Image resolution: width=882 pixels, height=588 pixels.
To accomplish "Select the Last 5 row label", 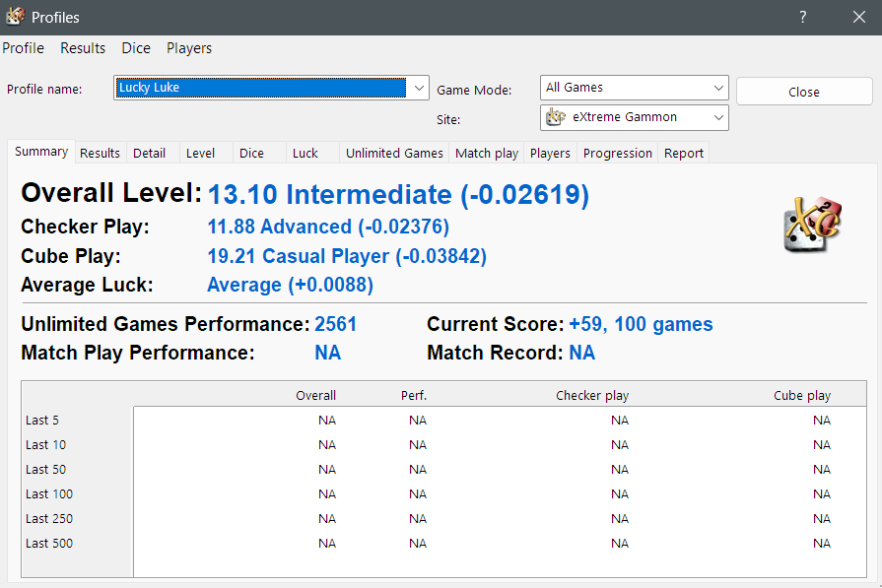I will tap(42, 420).
